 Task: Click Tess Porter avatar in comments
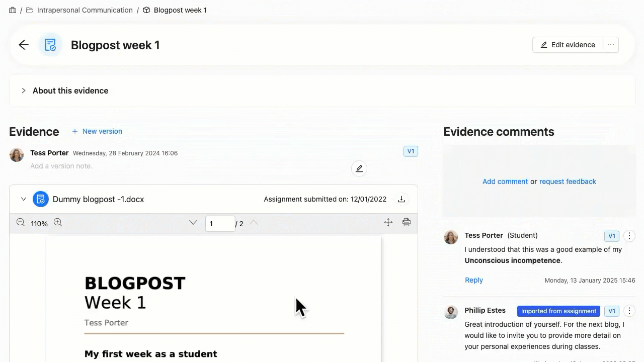coord(451,237)
